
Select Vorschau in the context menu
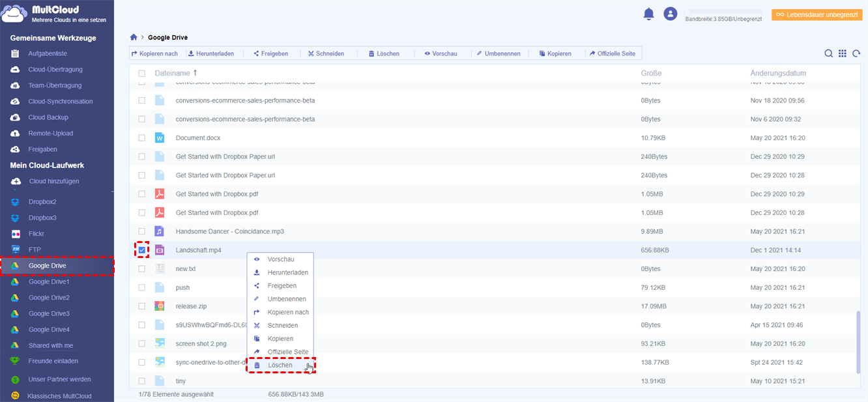[x=281, y=259]
